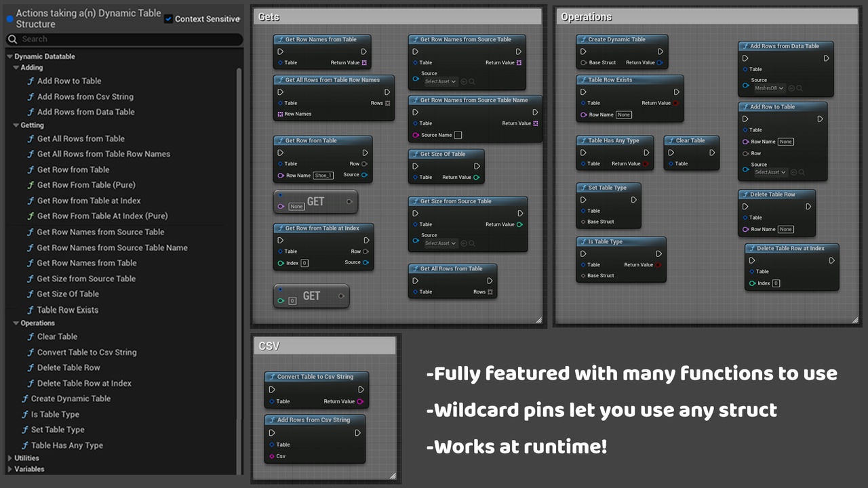Click the Csv input pin on Add Rows from Csv String

[x=272, y=456]
